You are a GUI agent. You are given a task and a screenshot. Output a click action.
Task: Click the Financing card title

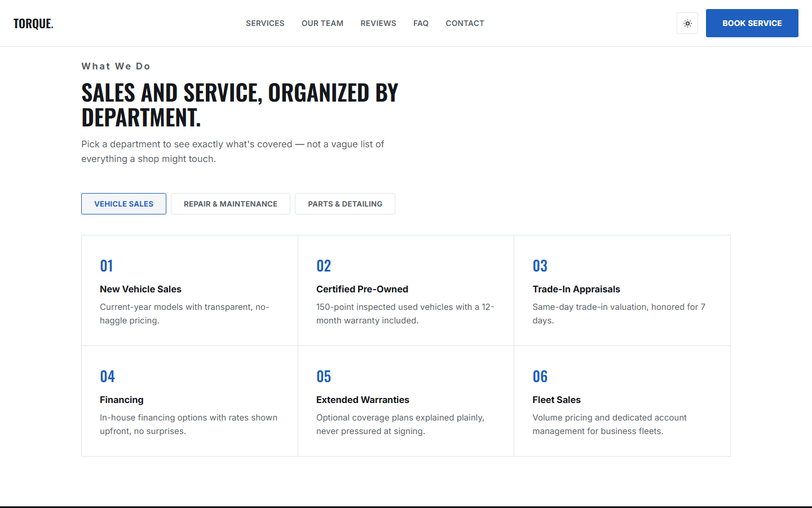(x=122, y=400)
